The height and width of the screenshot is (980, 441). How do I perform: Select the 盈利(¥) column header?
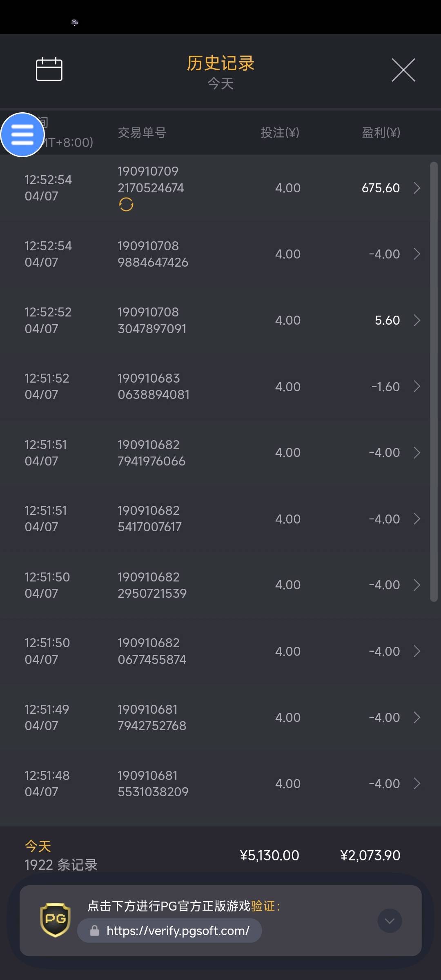381,133
